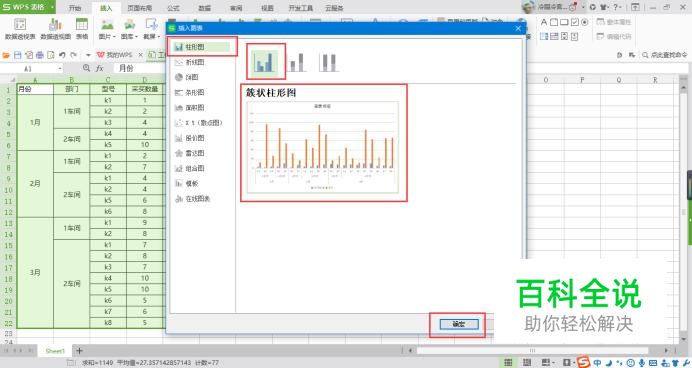Click the horizontal scrollbar at bottom
Image resolution: width=692 pixels, height=368 pixels.
pos(533,351)
